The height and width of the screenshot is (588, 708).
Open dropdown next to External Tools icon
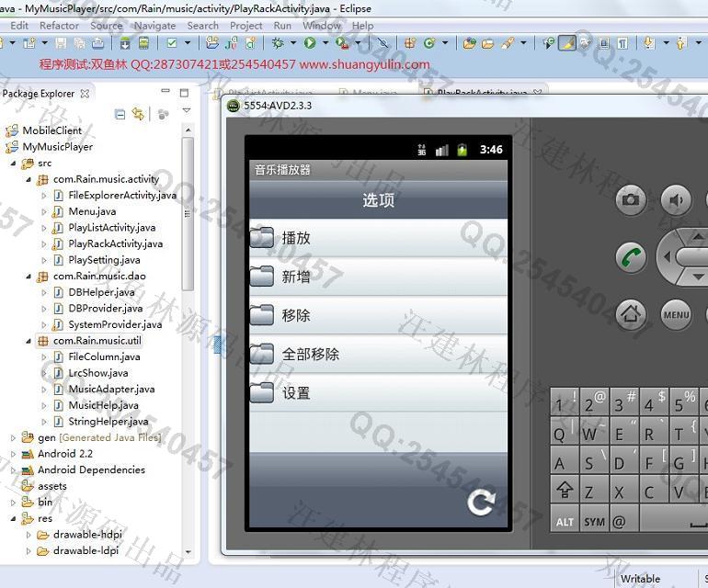358,43
